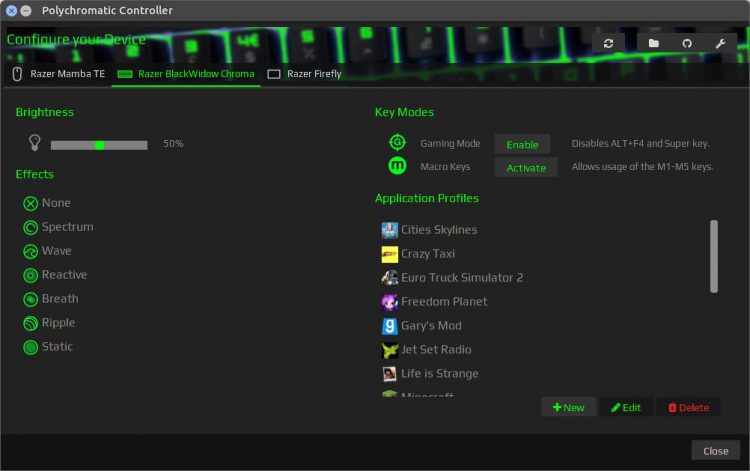Viewport: 750px width, 471px height.
Task: Click the Life is Strange profile icon
Action: coord(389,374)
